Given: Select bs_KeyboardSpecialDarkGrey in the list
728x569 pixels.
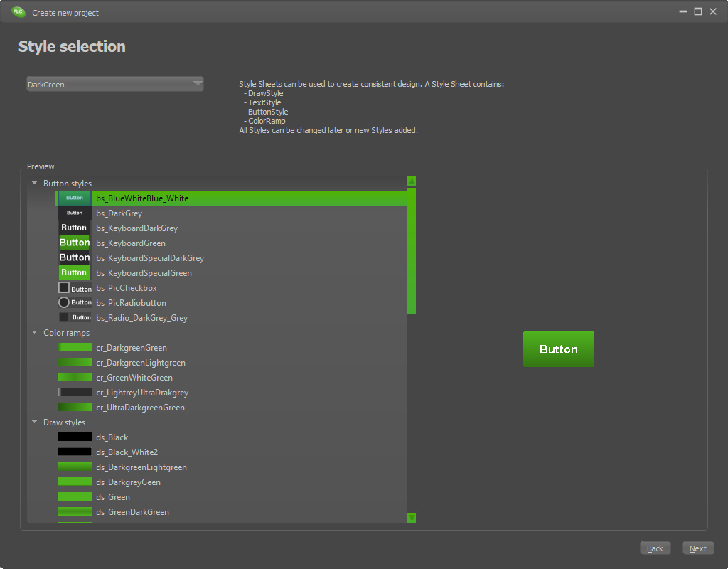Looking at the screenshot, I should (150, 258).
